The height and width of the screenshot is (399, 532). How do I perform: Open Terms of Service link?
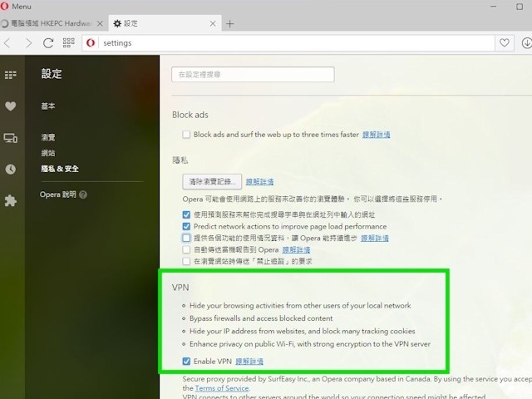[x=222, y=388]
